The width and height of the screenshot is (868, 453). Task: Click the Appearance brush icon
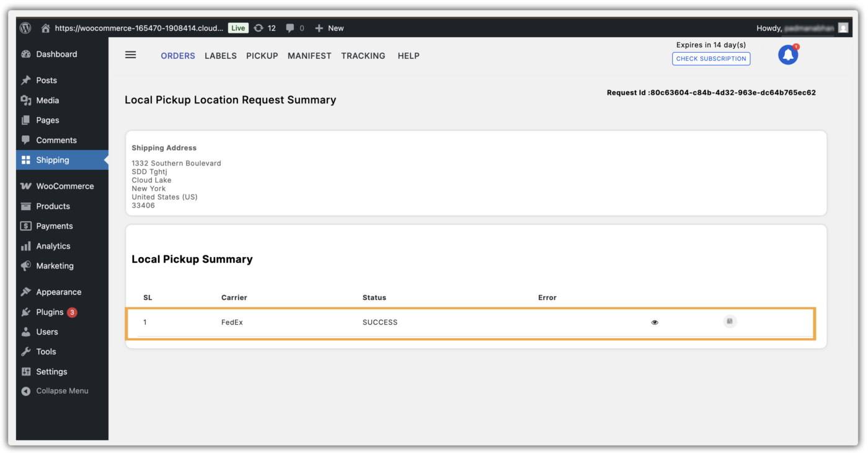(x=26, y=292)
